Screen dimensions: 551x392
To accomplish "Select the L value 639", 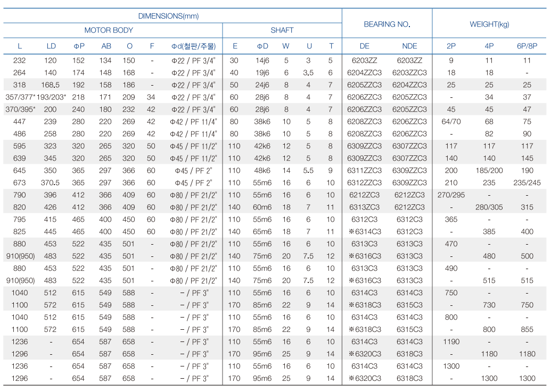I will click(19, 159).
